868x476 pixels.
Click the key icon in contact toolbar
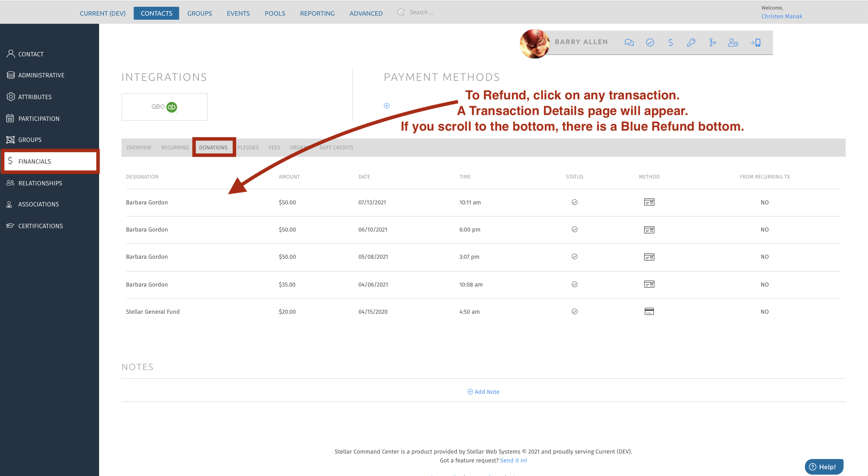point(691,42)
